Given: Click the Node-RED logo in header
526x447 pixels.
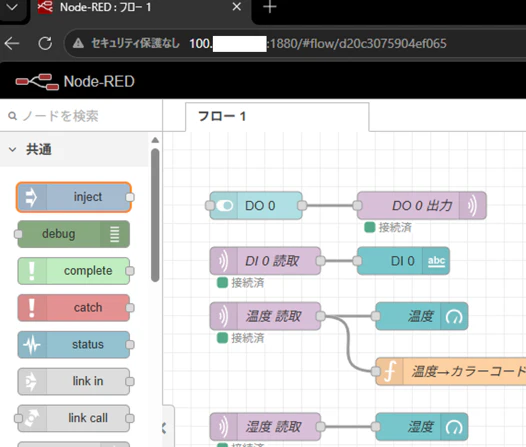Looking at the screenshot, I should coord(37,81).
